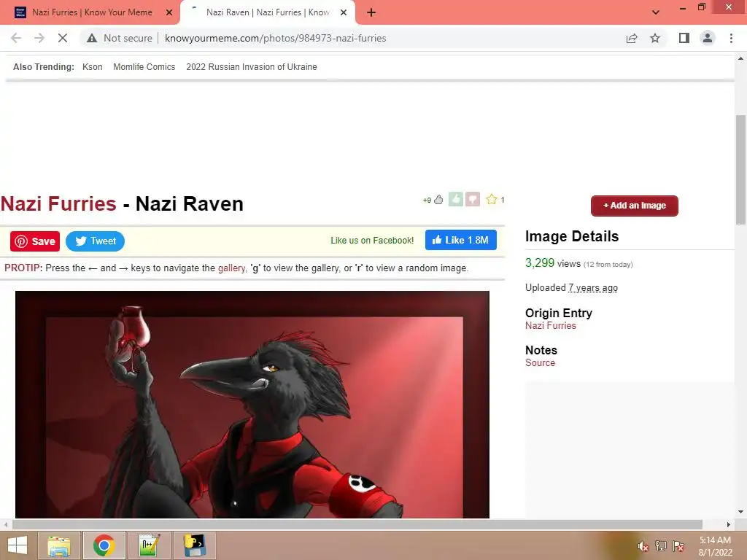747x560 pixels.
Task: Click the Like us on Facebook text
Action: (x=372, y=241)
